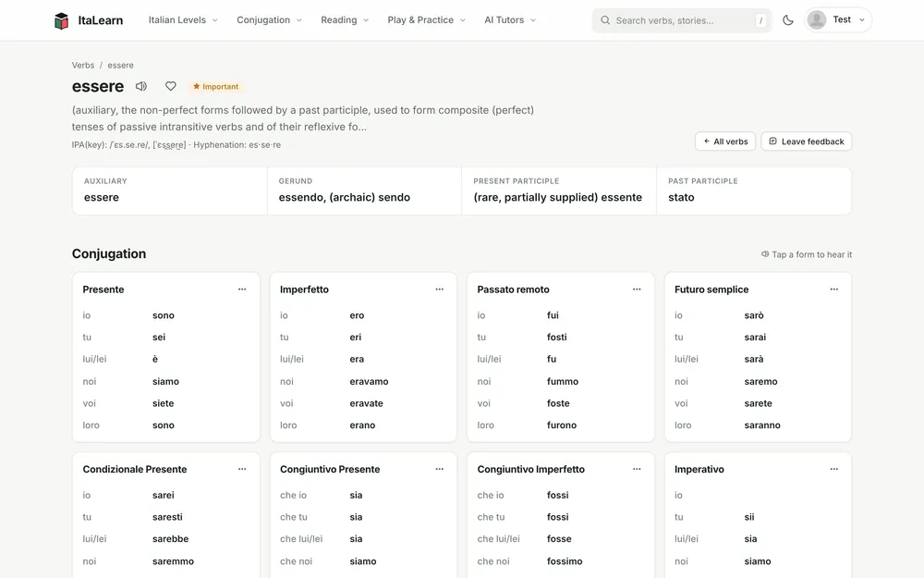Click the ItaLearn brand name
Viewport: 924px width, 578px height.
[x=101, y=20]
